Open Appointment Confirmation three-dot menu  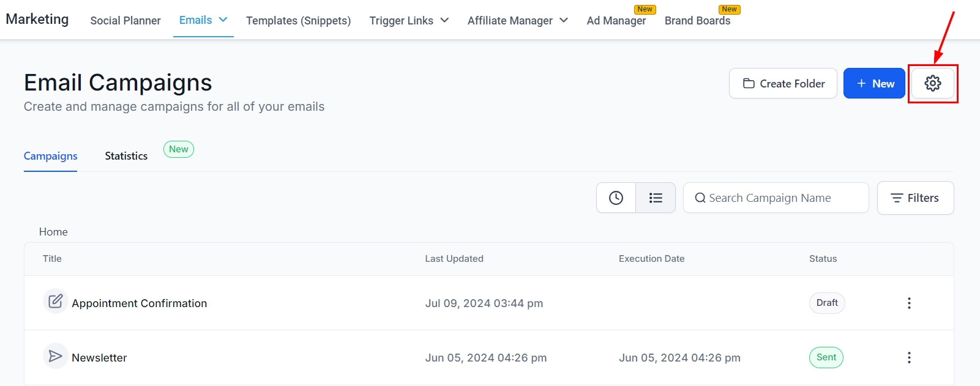[909, 303]
